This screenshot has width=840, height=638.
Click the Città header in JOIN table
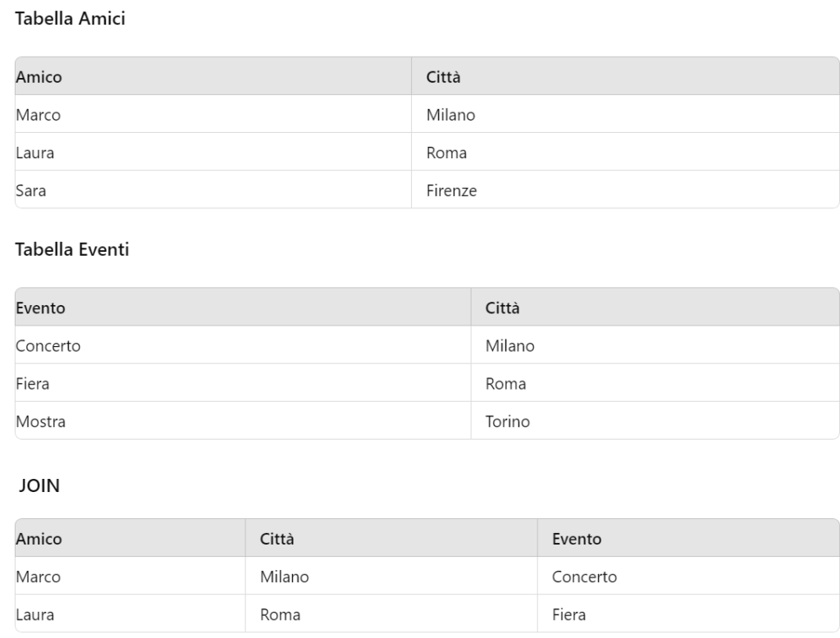(277, 540)
